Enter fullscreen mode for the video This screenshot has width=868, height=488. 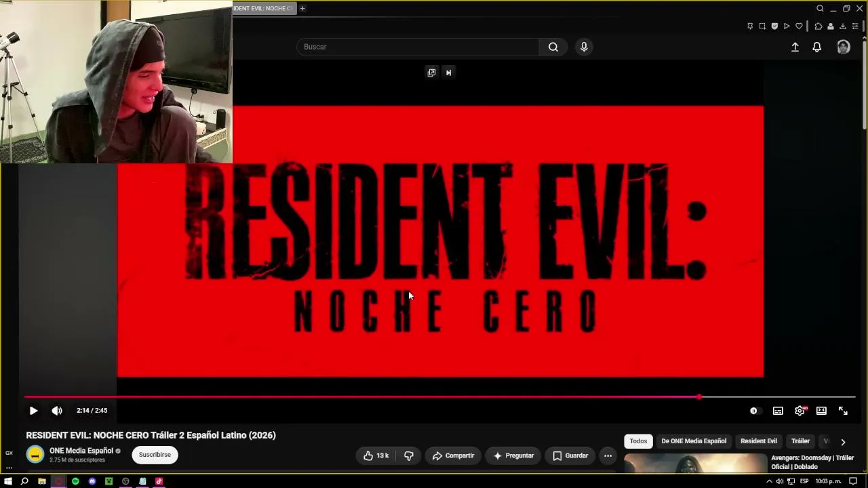(x=843, y=411)
